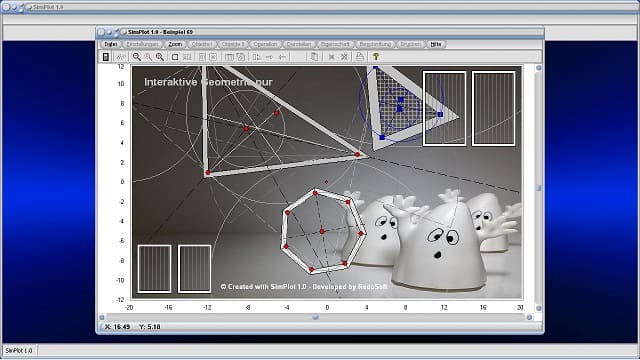Click the far-right striped panel at top-right
This screenshot has width=640, height=360.
coord(493,109)
